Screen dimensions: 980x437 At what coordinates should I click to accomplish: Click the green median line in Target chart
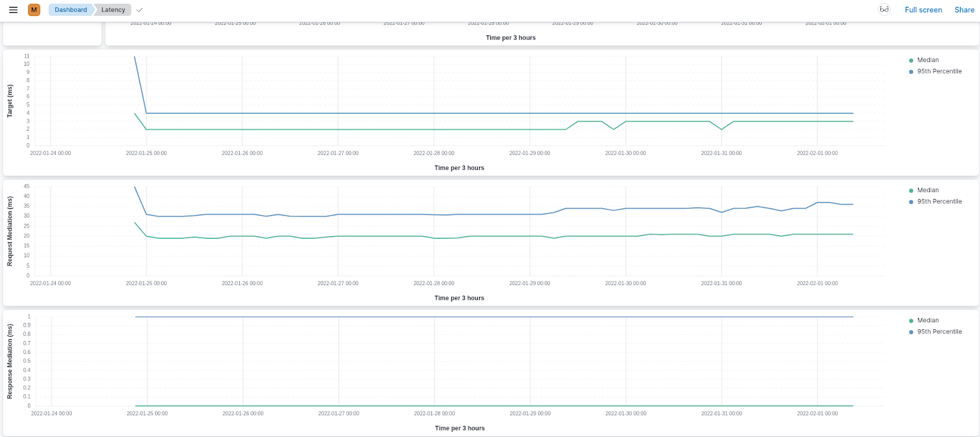(x=372, y=130)
